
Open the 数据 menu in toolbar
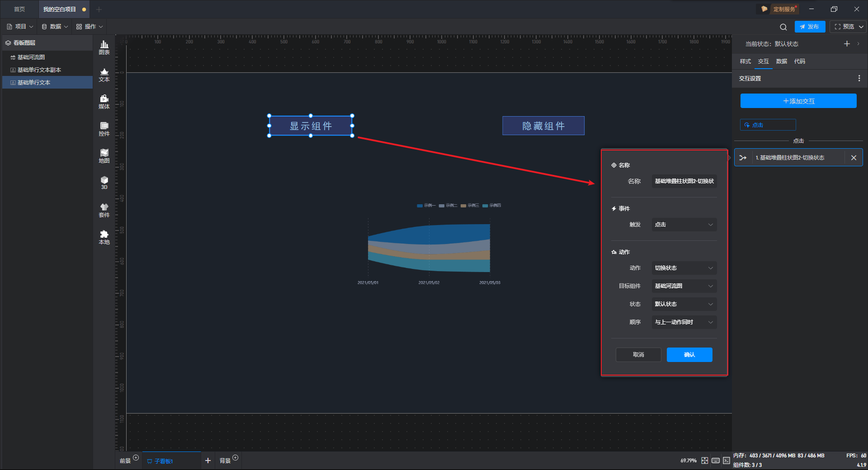click(55, 27)
